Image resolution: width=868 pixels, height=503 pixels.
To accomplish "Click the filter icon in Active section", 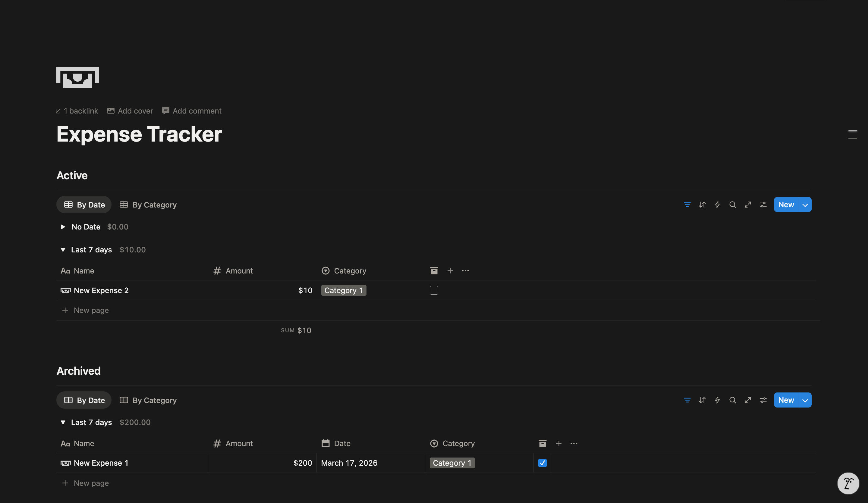I will click(687, 205).
